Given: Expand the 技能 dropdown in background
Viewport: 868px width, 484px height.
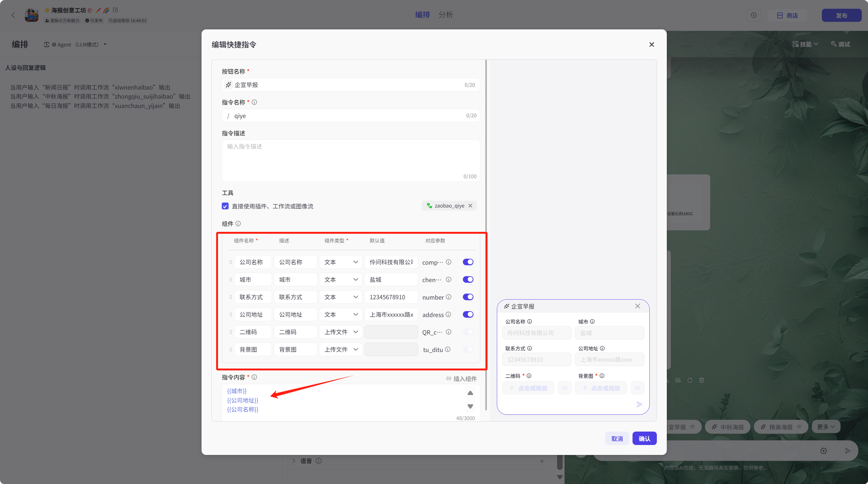Looking at the screenshot, I should coord(805,44).
